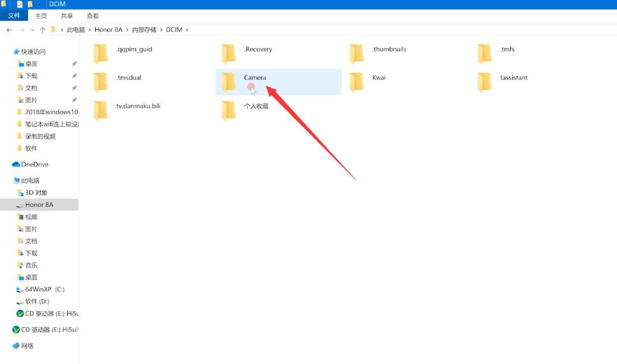
Task: Select 图片 under quick access
Action: [x=31, y=100]
